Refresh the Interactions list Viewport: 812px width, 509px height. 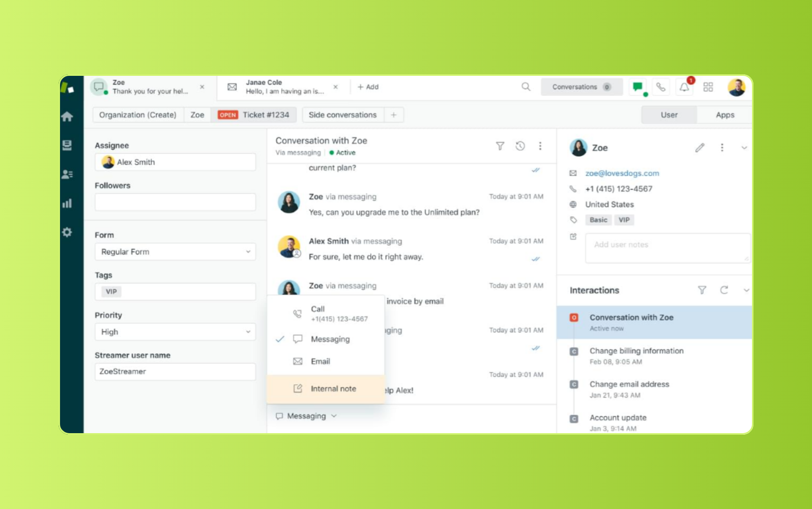point(724,290)
